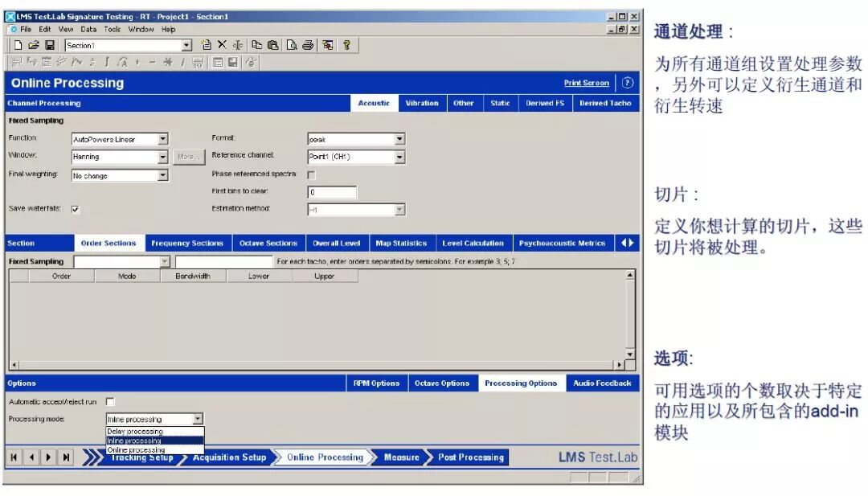The image size is (868, 496).
Task: Click the order table scrollbar up arrow
Action: (x=629, y=275)
